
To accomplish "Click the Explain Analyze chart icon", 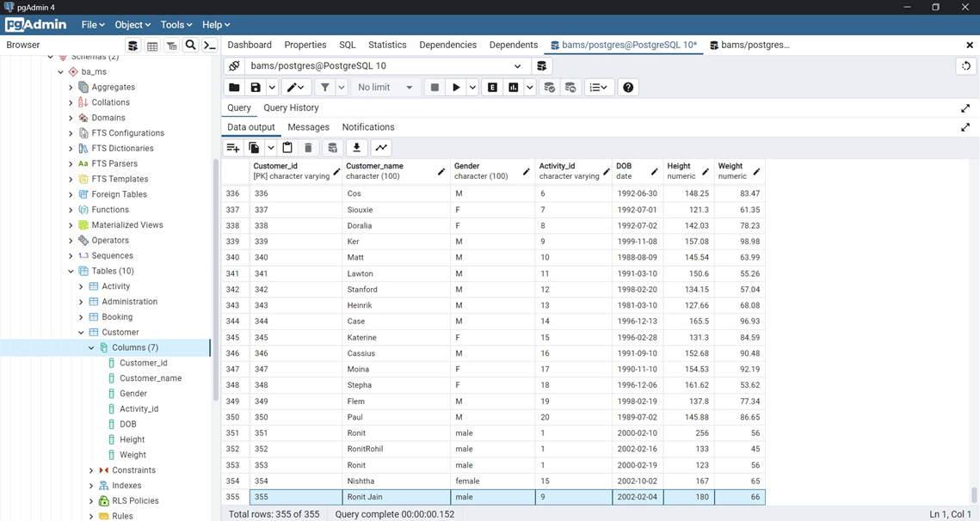I will pyautogui.click(x=514, y=88).
